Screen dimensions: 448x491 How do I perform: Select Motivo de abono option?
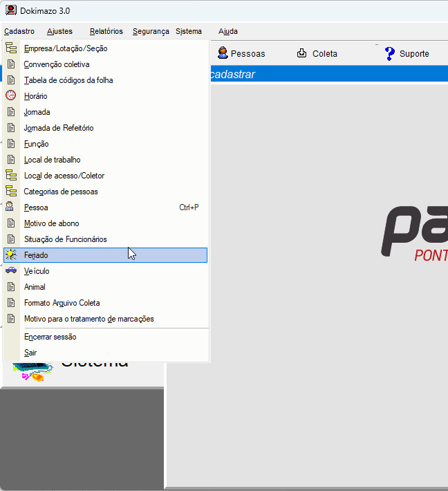click(51, 223)
